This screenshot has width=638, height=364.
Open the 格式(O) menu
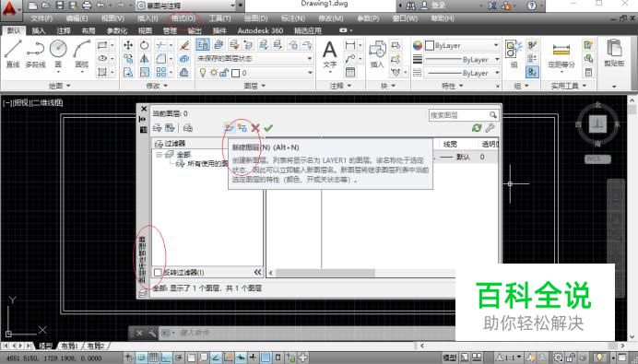183,18
